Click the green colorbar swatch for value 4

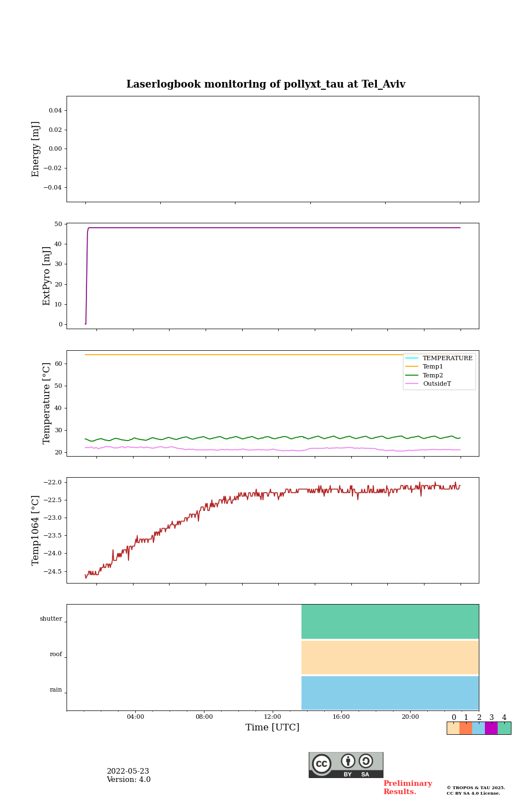[x=504, y=728]
